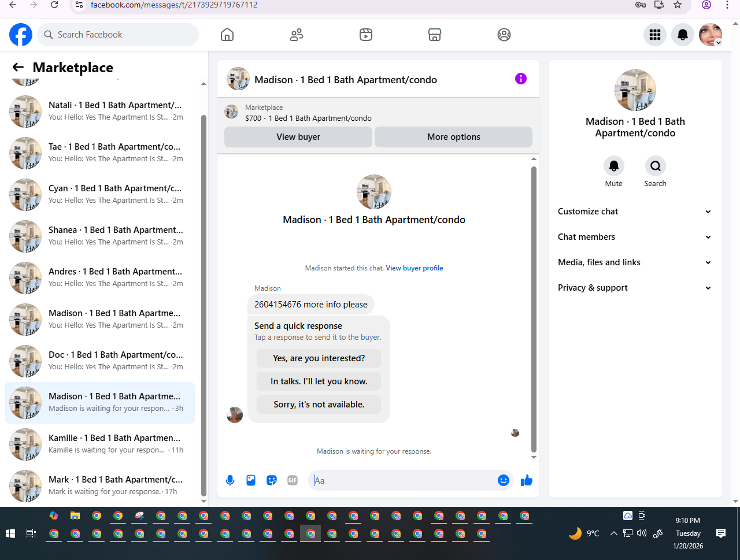
Task: Expand Media, files and links
Action: [x=635, y=262]
